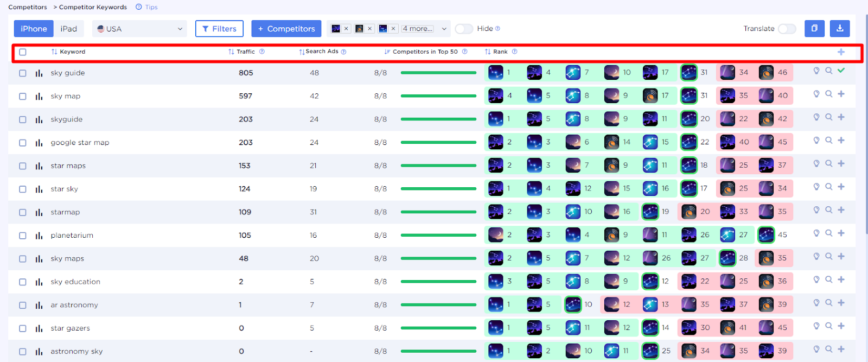Click search magnifier in star maps row
This screenshot has height=362, width=868.
click(828, 163)
